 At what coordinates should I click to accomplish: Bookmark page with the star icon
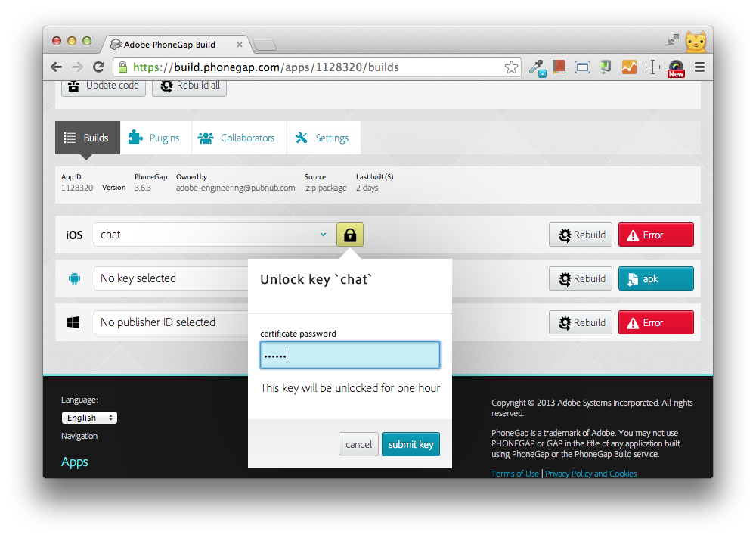(x=512, y=67)
